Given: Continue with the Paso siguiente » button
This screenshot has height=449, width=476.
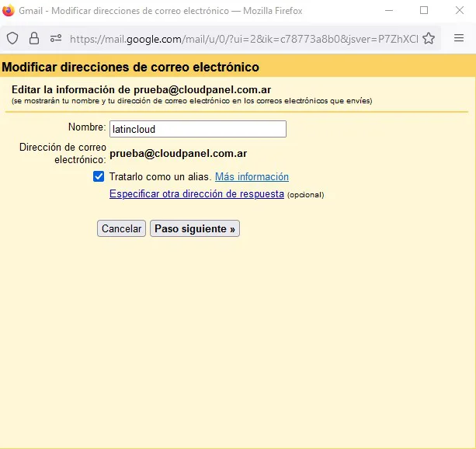Looking at the screenshot, I should [x=194, y=228].
